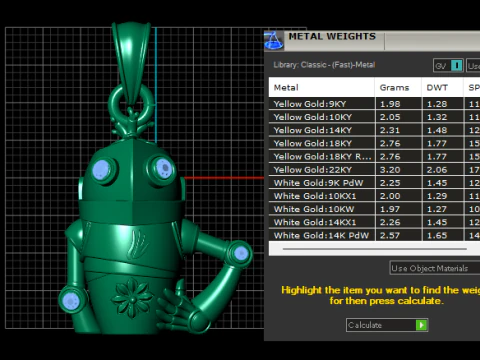
Task: Select the Yellow Gold:14KY row
Action: pos(374,130)
